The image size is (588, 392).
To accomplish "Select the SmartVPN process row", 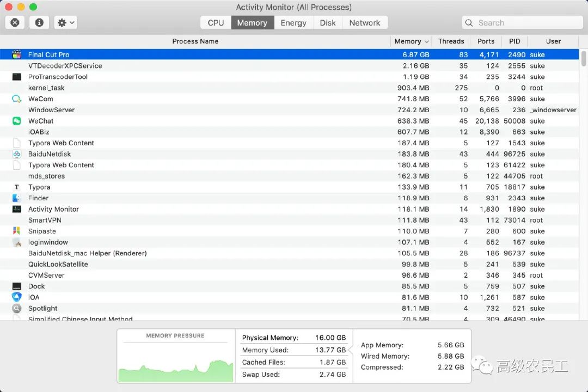I will (x=289, y=220).
